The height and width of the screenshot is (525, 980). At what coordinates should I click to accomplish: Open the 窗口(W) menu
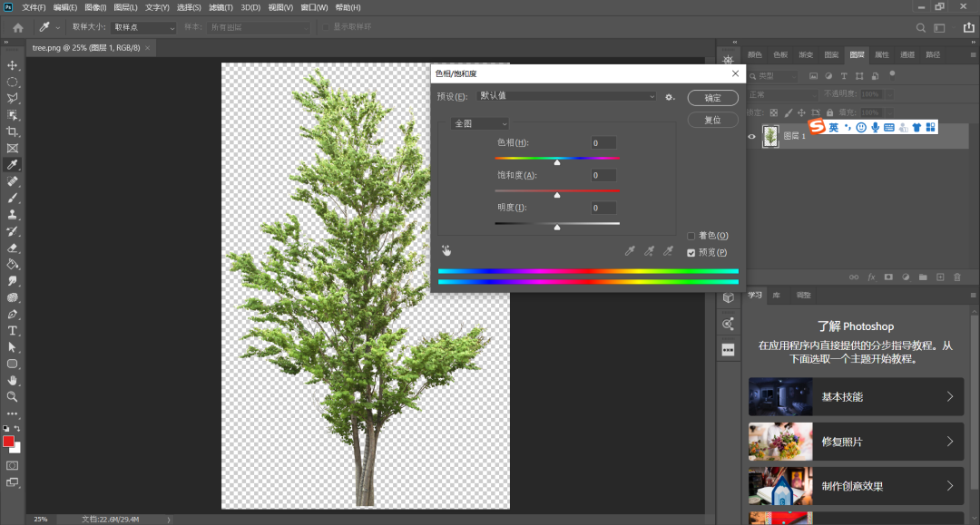(314, 7)
